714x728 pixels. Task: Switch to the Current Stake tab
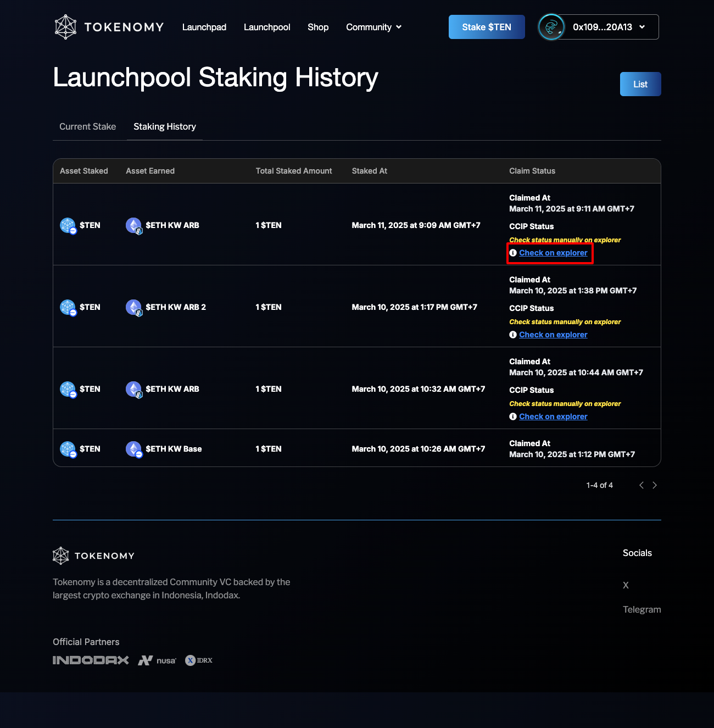pos(87,126)
